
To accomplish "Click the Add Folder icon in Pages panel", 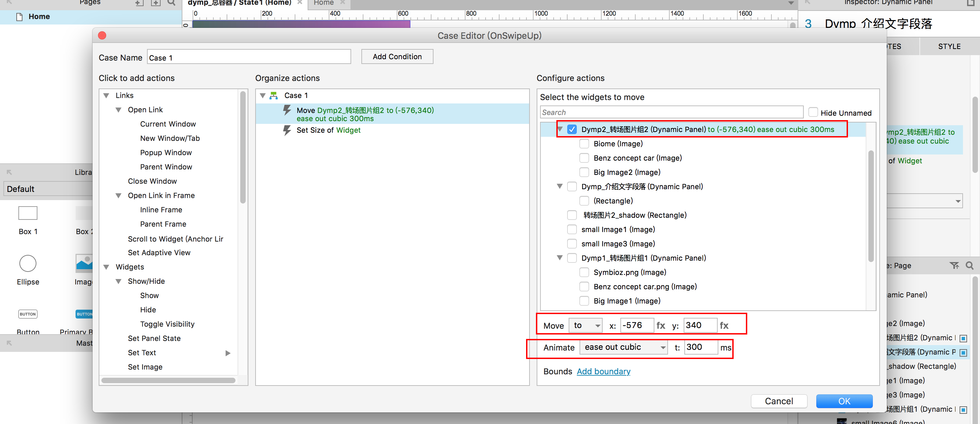I will [x=156, y=3].
